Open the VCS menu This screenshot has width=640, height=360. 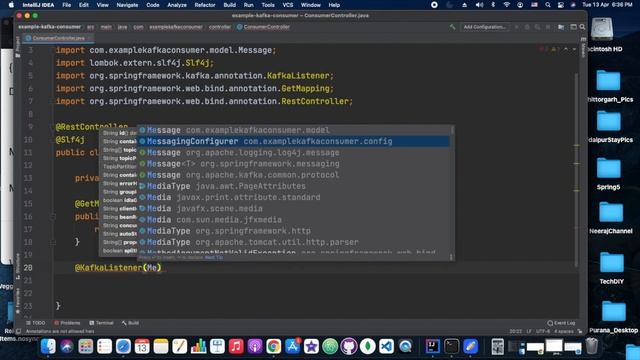point(288,5)
